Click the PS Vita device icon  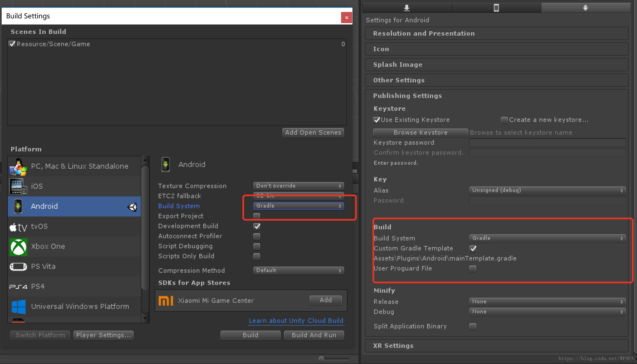(x=18, y=267)
